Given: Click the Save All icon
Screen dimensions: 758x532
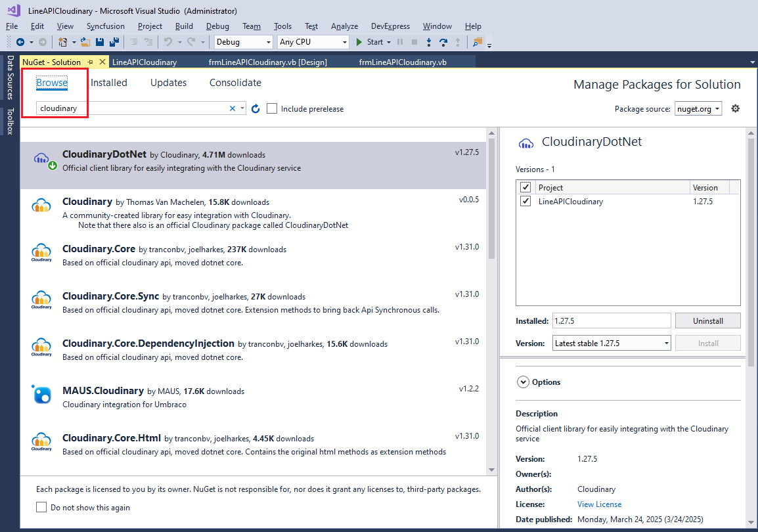Looking at the screenshot, I should [x=114, y=42].
